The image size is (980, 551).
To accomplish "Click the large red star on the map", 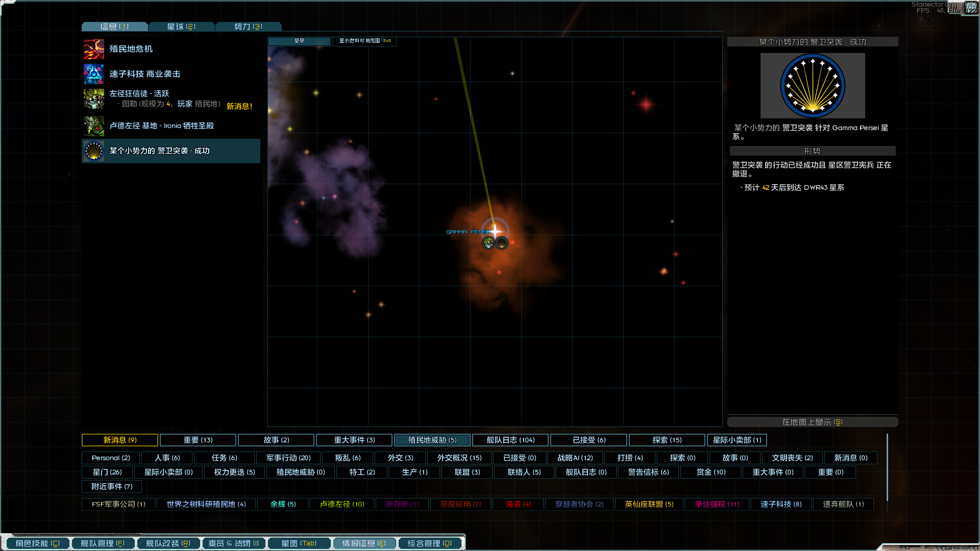I will [647, 105].
